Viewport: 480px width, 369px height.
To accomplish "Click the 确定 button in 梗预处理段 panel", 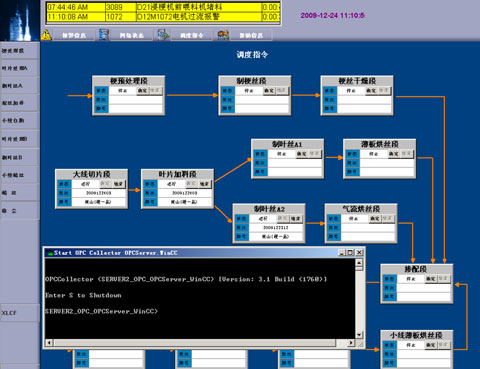I will 143,90.
